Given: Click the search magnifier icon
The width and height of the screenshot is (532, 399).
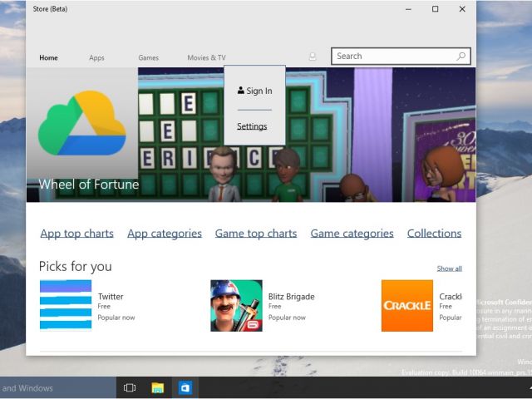Looking at the screenshot, I should 461,57.
